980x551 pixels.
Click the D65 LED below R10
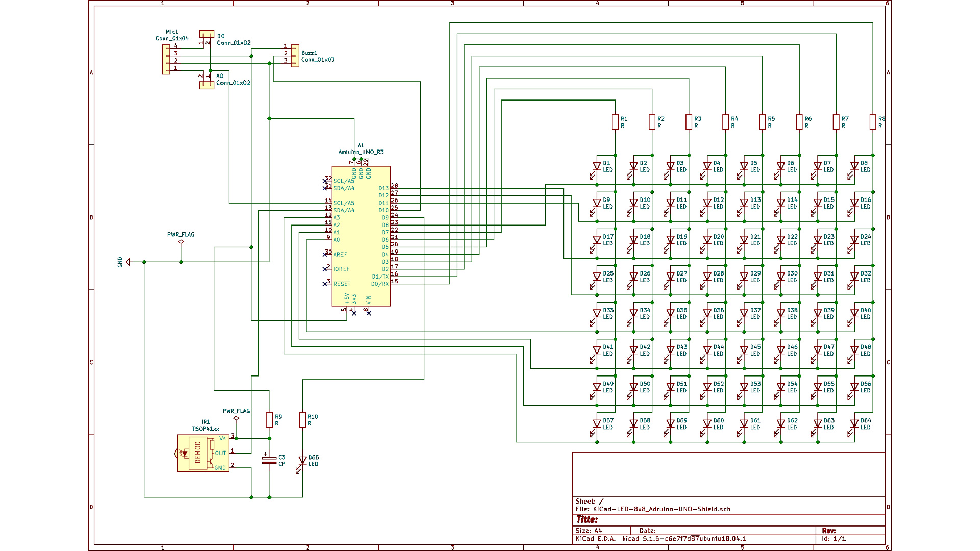302,461
